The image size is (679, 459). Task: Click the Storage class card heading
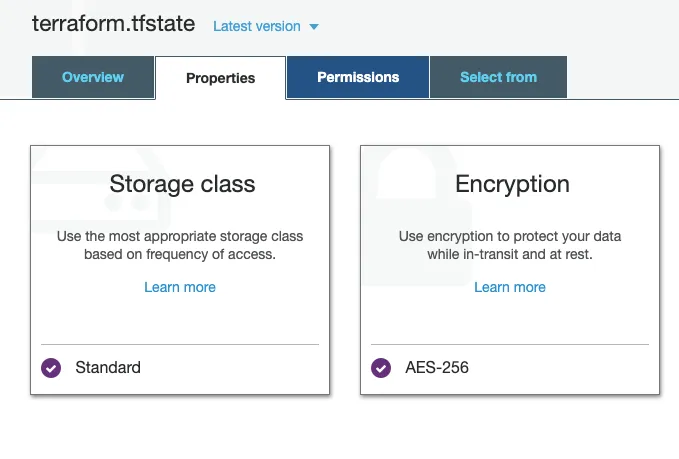click(182, 184)
